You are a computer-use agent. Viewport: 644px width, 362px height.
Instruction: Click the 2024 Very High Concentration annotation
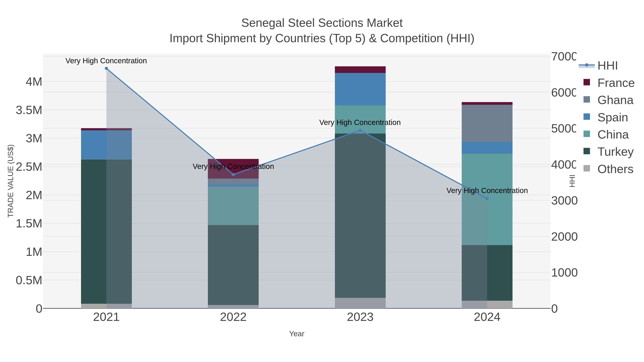coord(487,191)
